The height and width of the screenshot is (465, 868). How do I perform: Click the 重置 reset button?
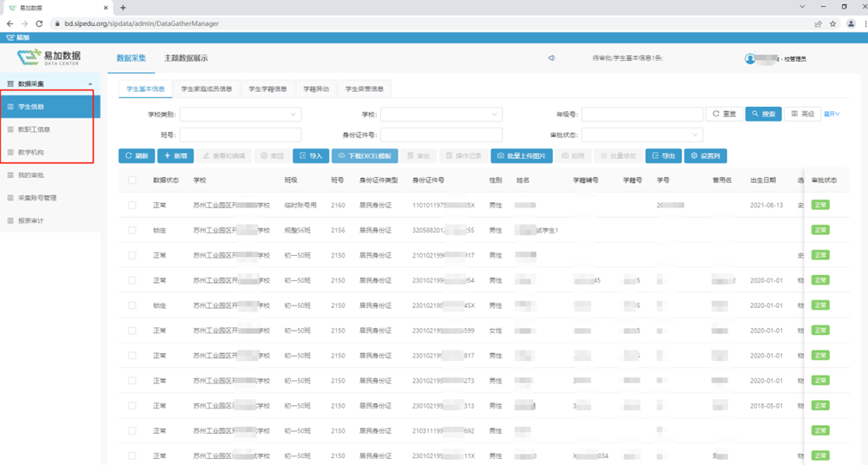(x=724, y=114)
